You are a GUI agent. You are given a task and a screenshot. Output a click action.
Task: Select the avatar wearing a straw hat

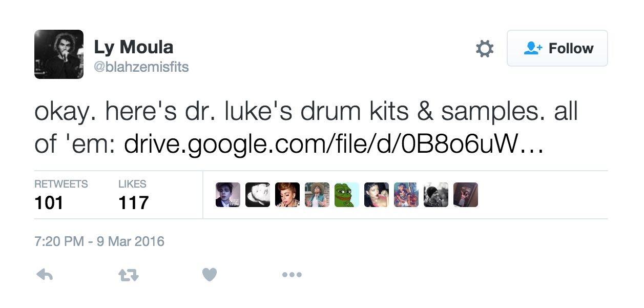pyautogui.click(x=317, y=195)
